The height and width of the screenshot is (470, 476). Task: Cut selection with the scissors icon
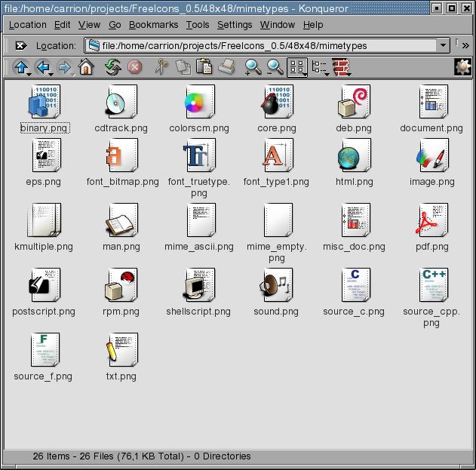tap(161, 67)
